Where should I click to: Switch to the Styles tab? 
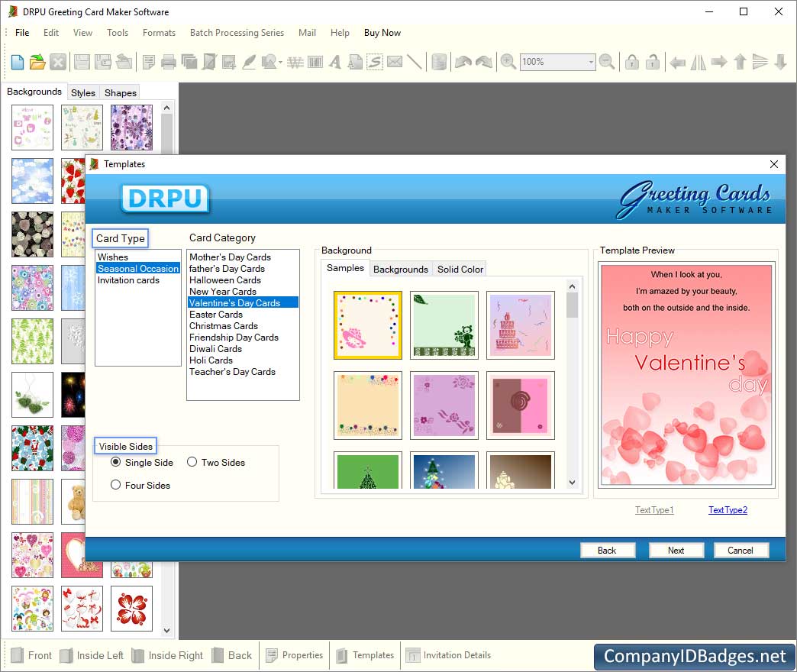pyautogui.click(x=83, y=92)
